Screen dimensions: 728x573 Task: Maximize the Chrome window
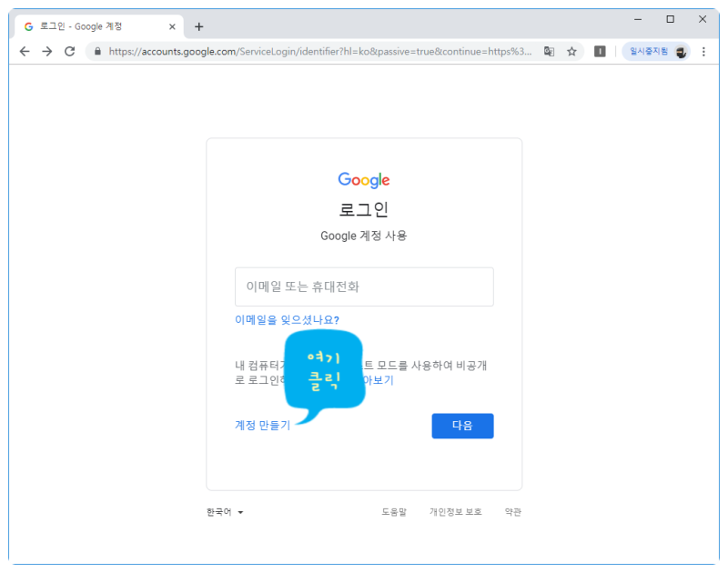point(670,19)
